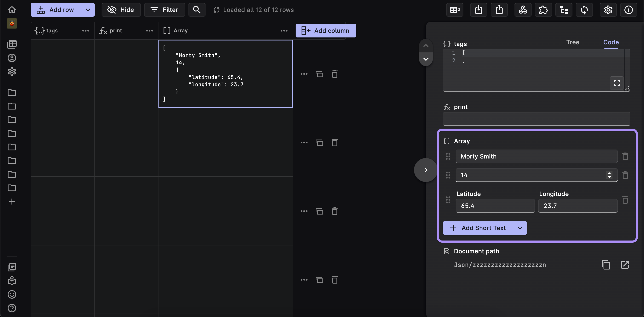
Task: Open Add row dropdown arrow
Action: tap(88, 10)
